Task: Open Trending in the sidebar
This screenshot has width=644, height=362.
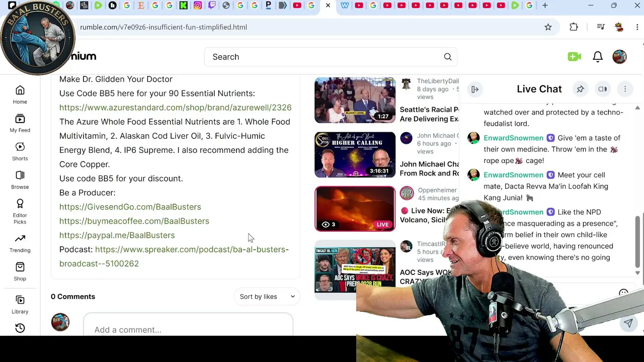Action: [x=20, y=243]
